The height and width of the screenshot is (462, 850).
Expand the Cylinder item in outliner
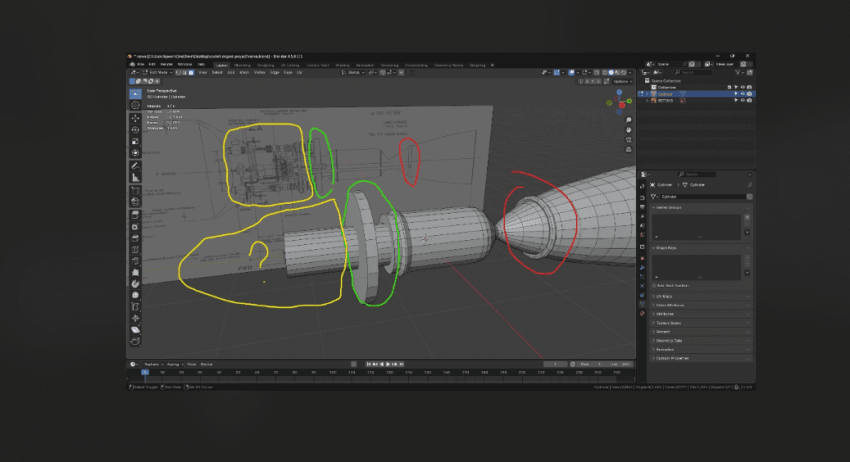pos(647,94)
